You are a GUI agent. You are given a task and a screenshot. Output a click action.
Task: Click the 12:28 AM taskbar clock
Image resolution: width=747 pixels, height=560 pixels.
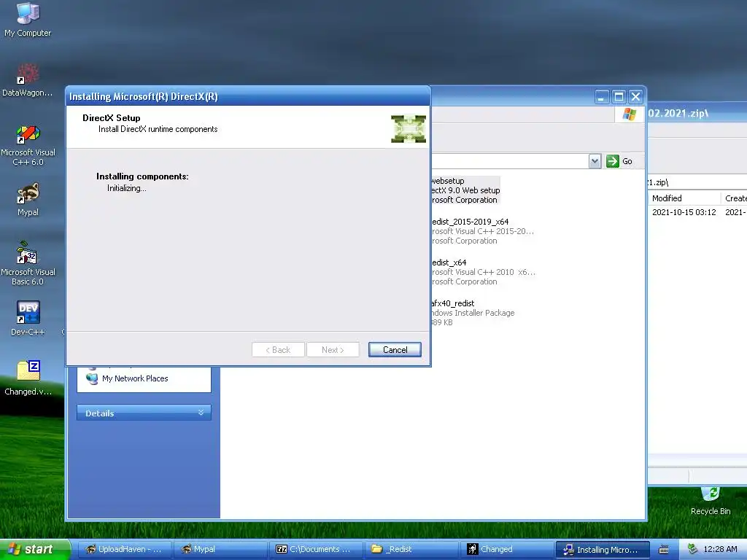coord(720,549)
